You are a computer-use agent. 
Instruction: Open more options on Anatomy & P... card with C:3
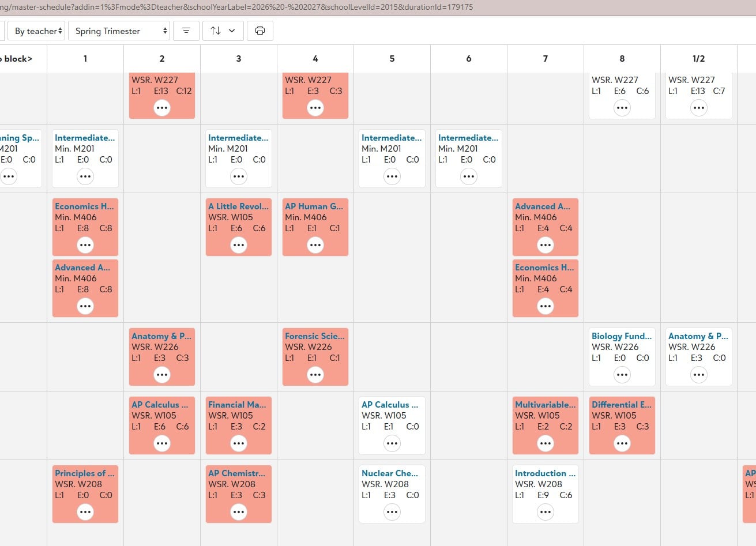pyautogui.click(x=162, y=375)
